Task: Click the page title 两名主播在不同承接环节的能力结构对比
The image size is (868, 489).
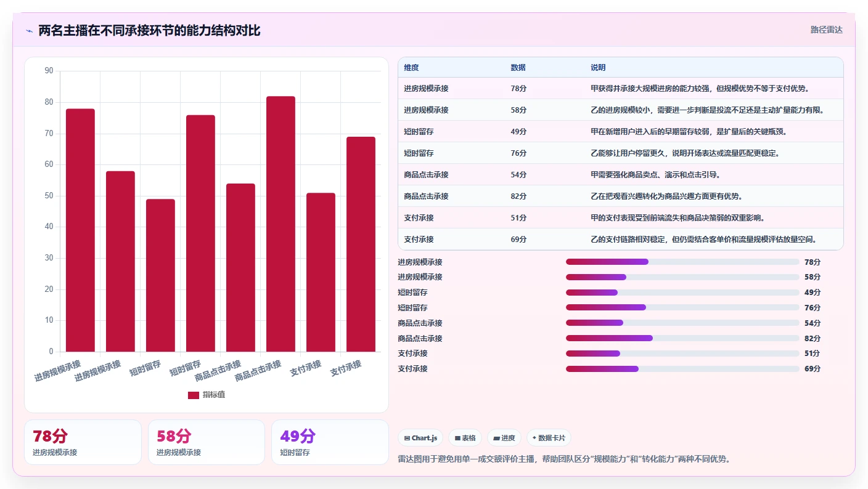Action: [x=149, y=30]
